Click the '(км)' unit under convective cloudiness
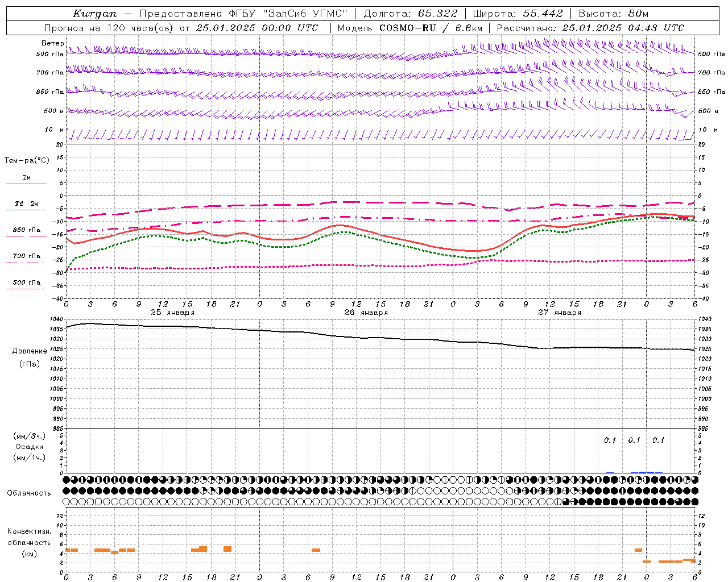The height and width of the screenshot is (582, 728). pos(30,554)
